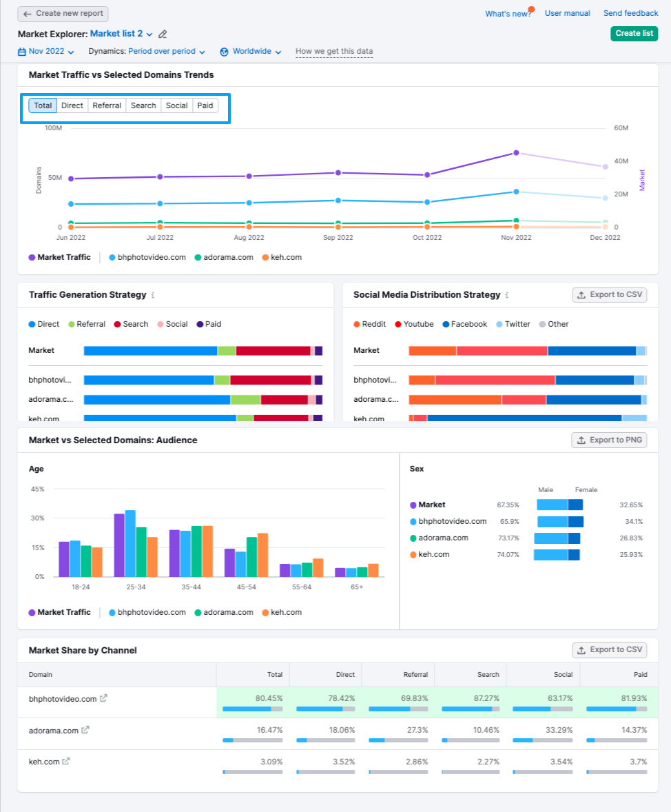Select the Social channel tab
This screenshot has height=812, width=671.
[x=177, y=105]
